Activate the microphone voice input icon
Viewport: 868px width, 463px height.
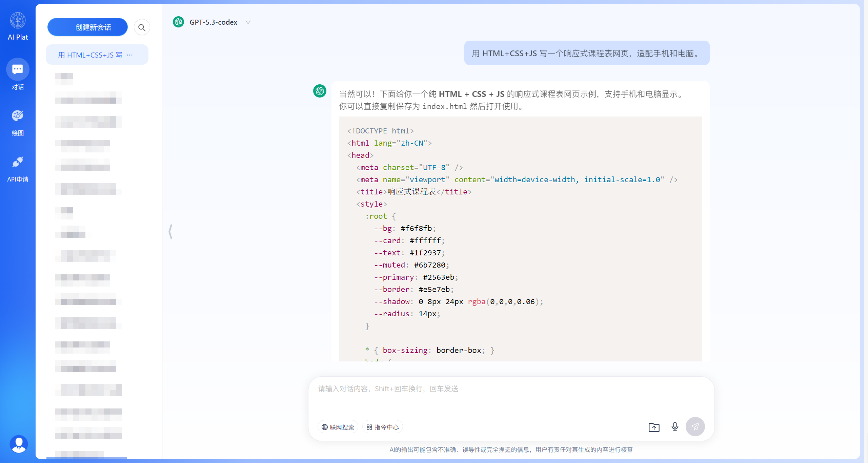coord(675,427)
